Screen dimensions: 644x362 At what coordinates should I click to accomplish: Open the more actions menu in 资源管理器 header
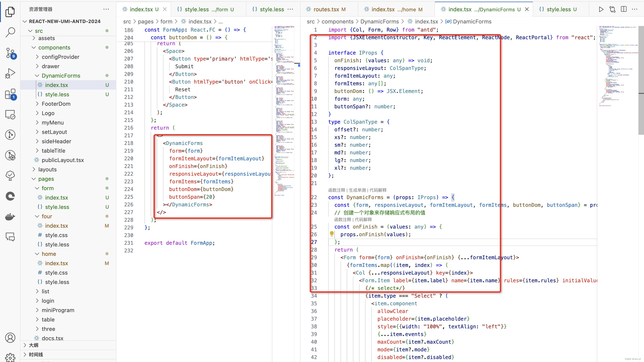click(x=106, y=9)
